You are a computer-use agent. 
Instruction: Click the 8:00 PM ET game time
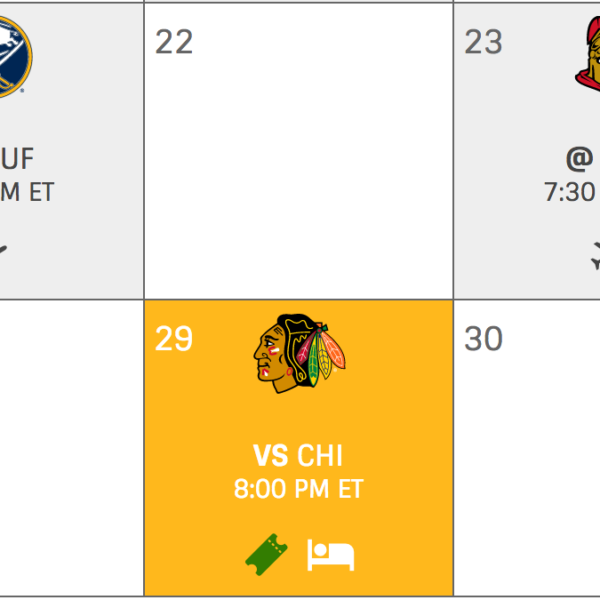tap(298, 490)
